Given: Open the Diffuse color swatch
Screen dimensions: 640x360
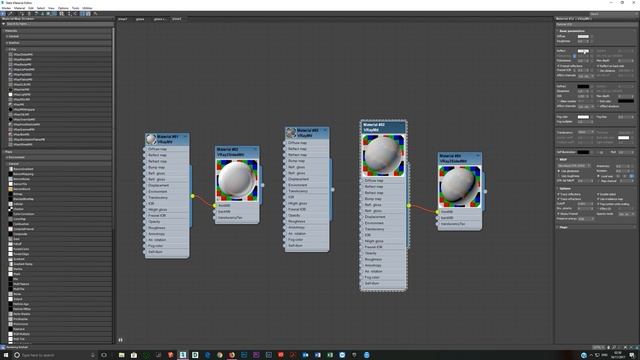Looking at the screenshot, I should click(x=583, y=36).
